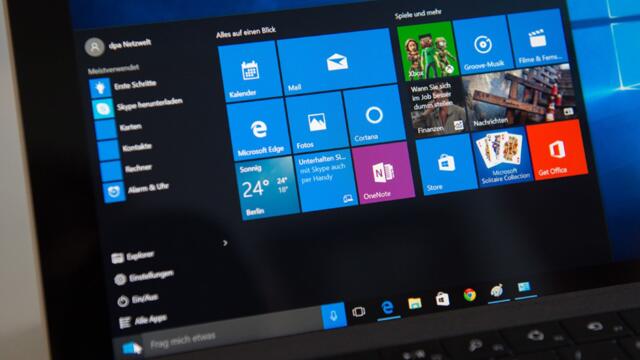
Task: Launch the Microsoft Edge tile
Action: click(x=259, y=129)
